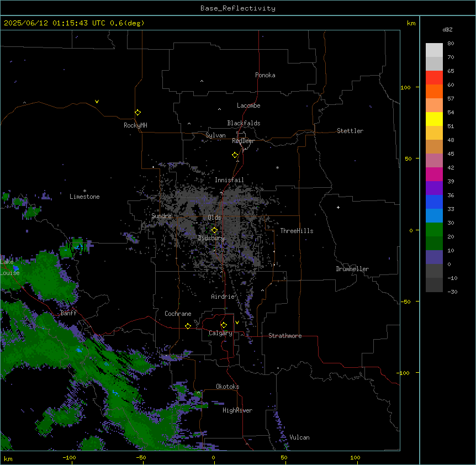Click the yellow diamond marker below Cochrane
This screenshot has width=476, height=465.
tap(188, 326)
